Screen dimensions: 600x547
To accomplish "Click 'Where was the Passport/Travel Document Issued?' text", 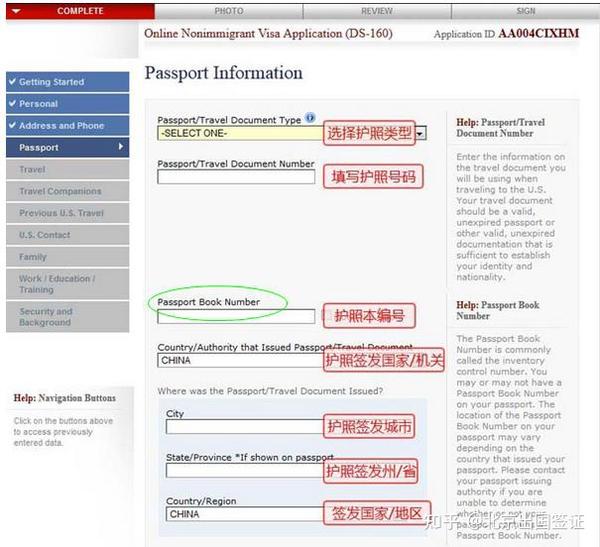I will tap(270, 391).
